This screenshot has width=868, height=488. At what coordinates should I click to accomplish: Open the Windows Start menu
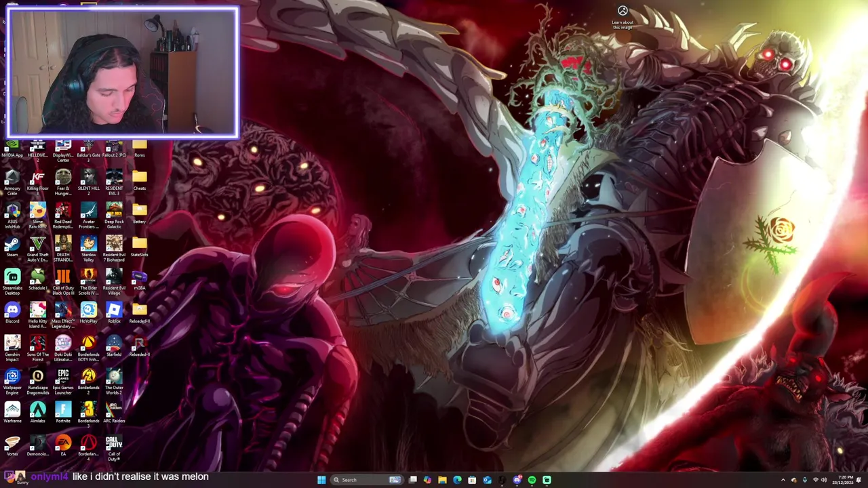pos(321,480)
